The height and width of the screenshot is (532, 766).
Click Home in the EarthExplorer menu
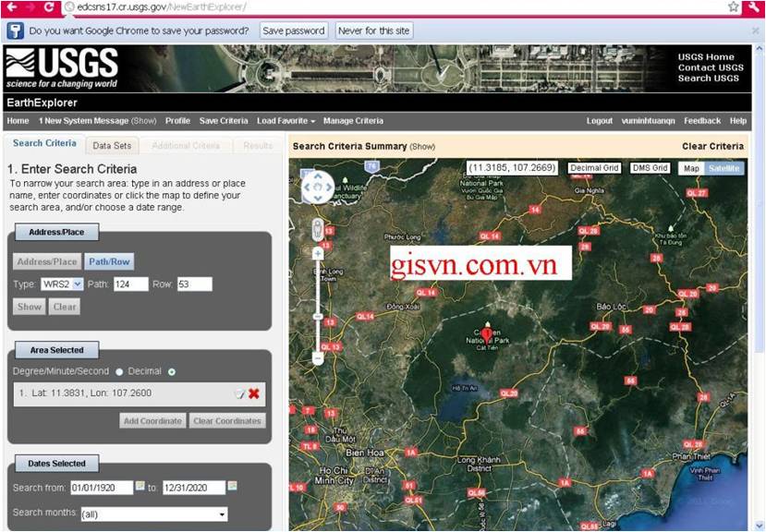pyautogui.click(x=18, y=121)
